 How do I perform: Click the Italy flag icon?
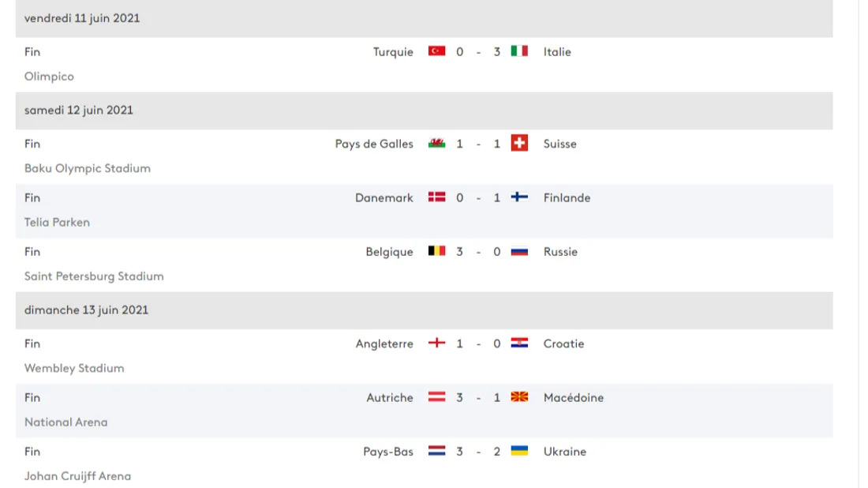(x=519, y=51)
